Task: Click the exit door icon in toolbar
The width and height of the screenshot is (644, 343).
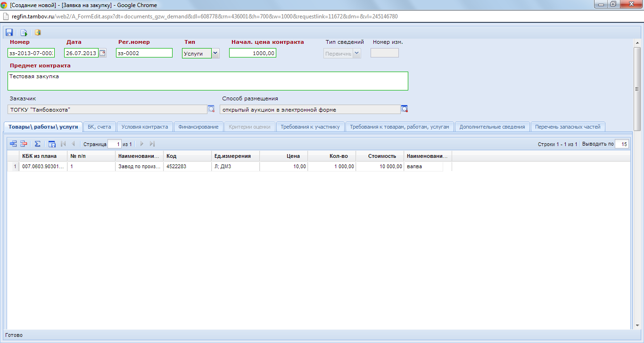Action: point(38,33)
